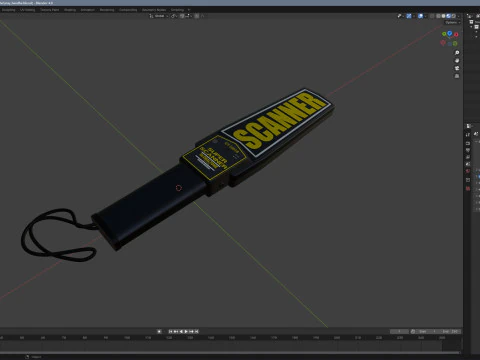Click the play animation button
The width and height of the screenshot is (480, 360).
pyautogui.click(x=186, y=331)
